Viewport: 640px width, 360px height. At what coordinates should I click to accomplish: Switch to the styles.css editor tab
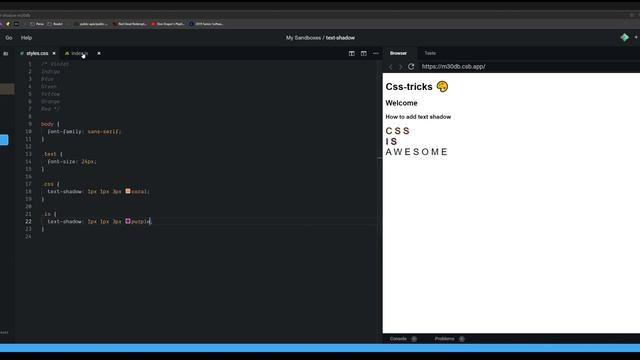pyautogui.click(x=37, y=53)
